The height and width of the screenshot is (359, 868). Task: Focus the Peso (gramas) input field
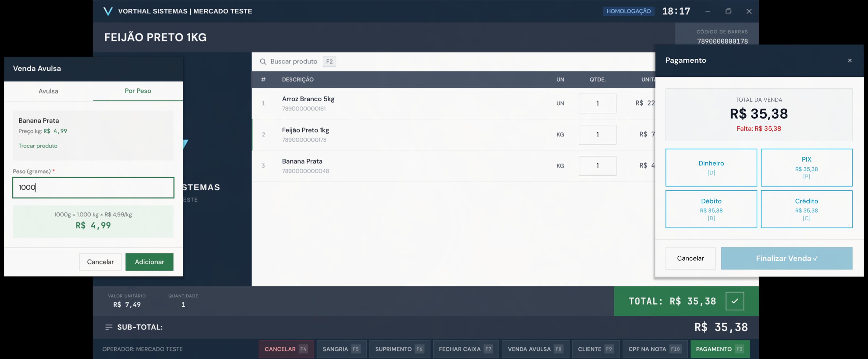93,187
